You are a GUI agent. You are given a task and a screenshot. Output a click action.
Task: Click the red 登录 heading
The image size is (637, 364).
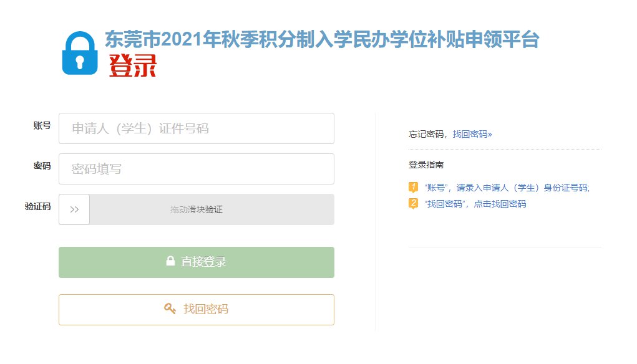point(132,66)
